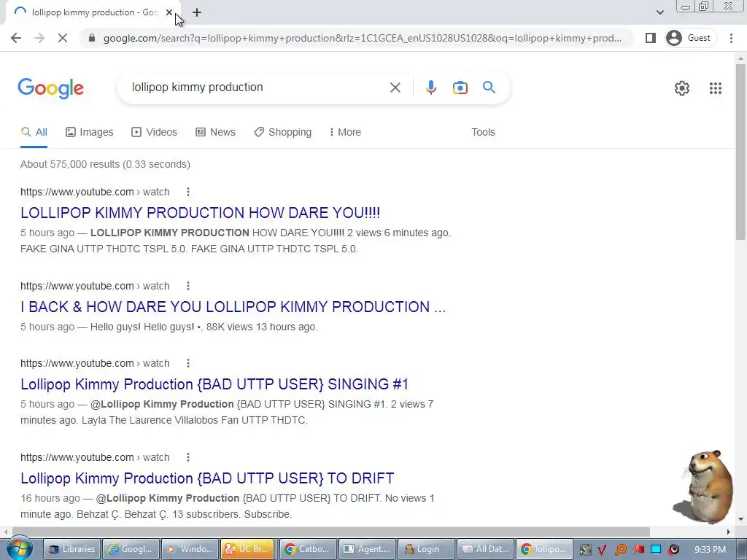Click the Google logo
This screenshot has width=747, height=560.
point(50,88)
